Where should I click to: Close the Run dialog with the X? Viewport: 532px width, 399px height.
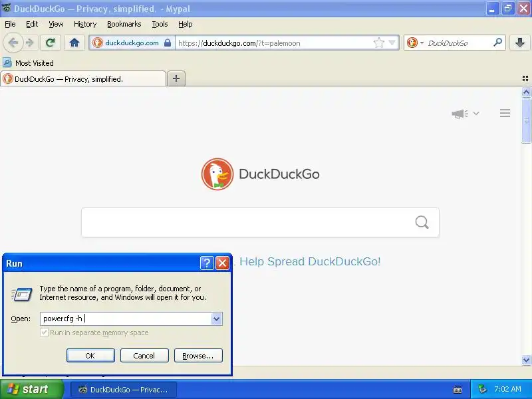point(223,263)
